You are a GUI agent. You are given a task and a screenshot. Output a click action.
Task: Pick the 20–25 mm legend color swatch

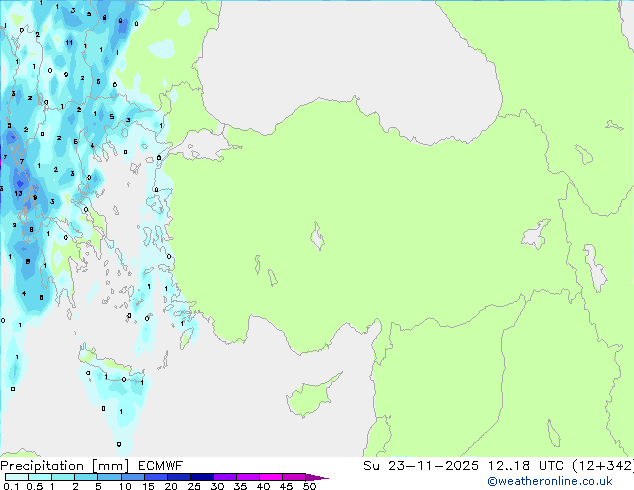point(178,477)
